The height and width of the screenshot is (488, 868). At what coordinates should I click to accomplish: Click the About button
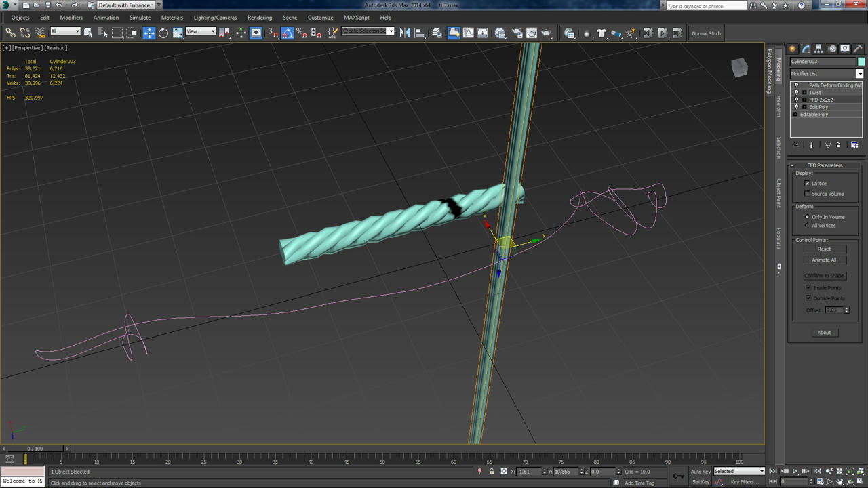(x=824, y=333)
